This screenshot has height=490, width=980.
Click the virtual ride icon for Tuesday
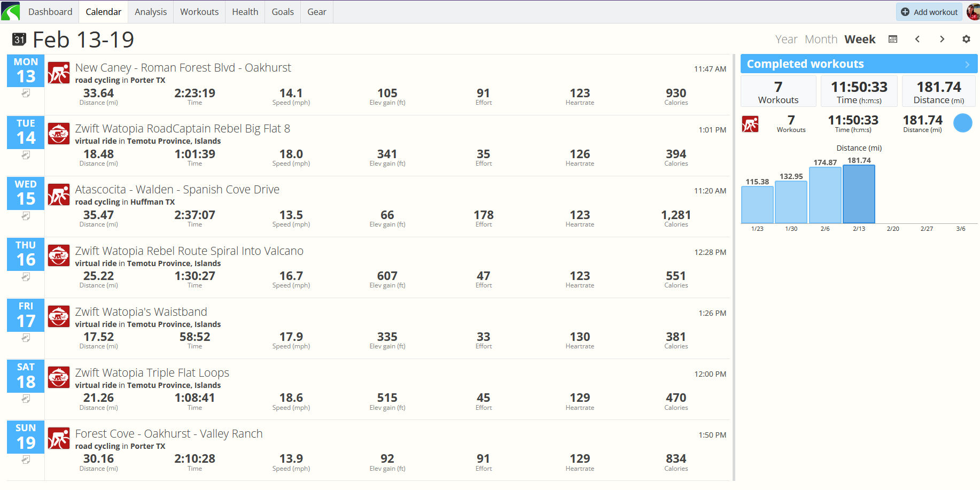59,134
